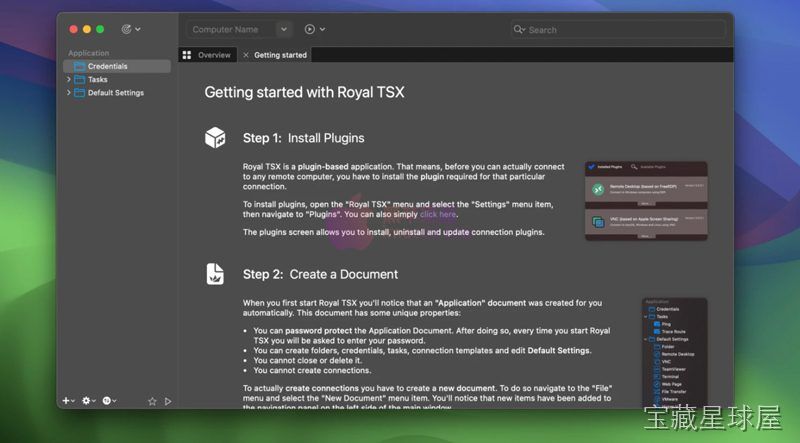Open the navigation panel screenshot thumbnail
Image resolution: width=800 pixels, height=443 pixels.
coord(674,353)
